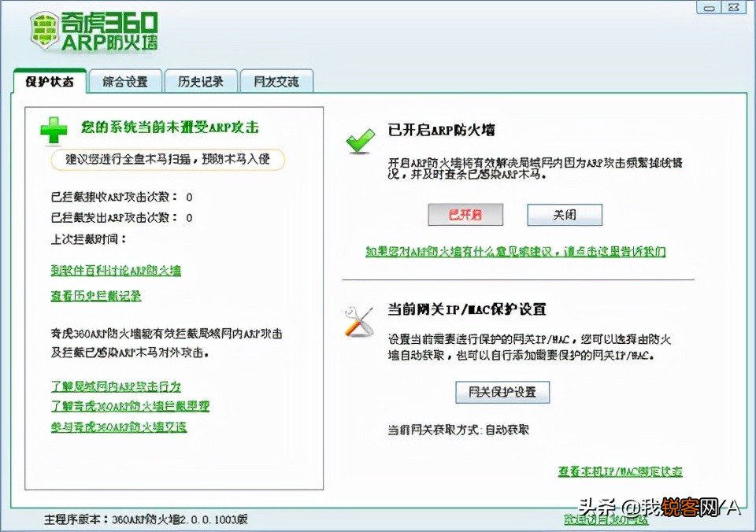This screenshot has height=532, width=756.
Task: Close the ARP firewall window
Action: click(x=734, y=7)
